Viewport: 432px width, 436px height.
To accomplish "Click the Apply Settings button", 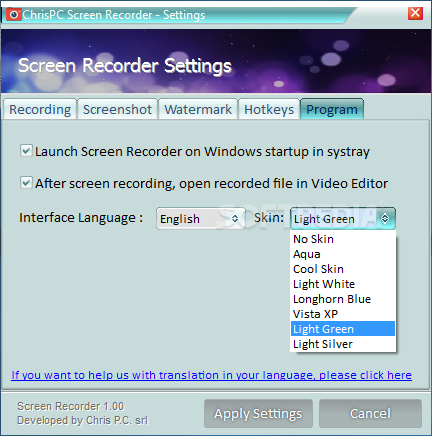I will click(x=258, y=414).
